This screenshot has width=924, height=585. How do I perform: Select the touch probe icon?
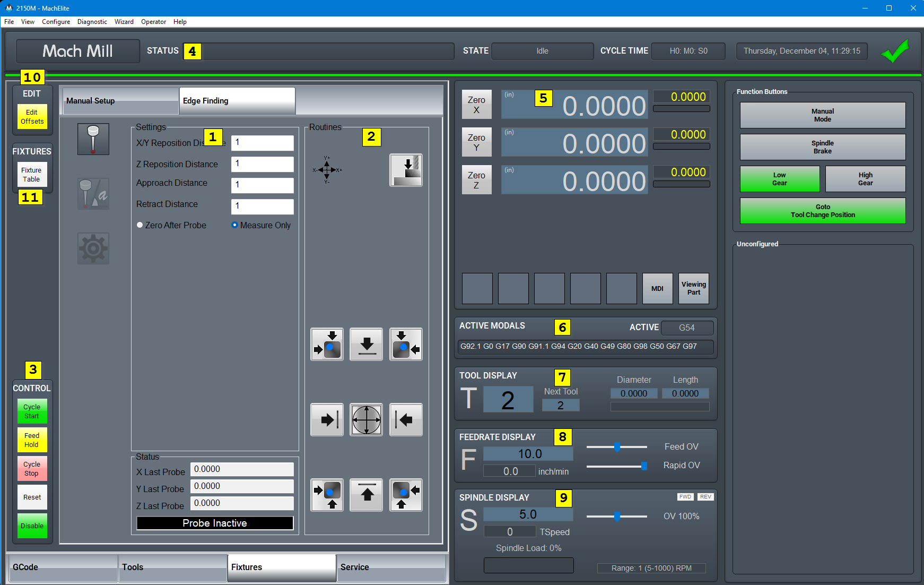tap(93, 139)
